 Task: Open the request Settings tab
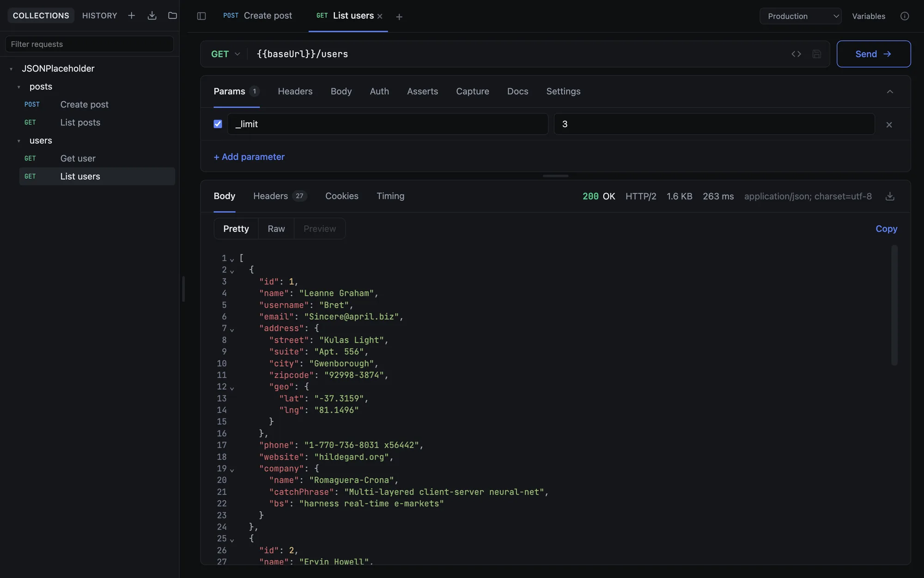point(564,92)
